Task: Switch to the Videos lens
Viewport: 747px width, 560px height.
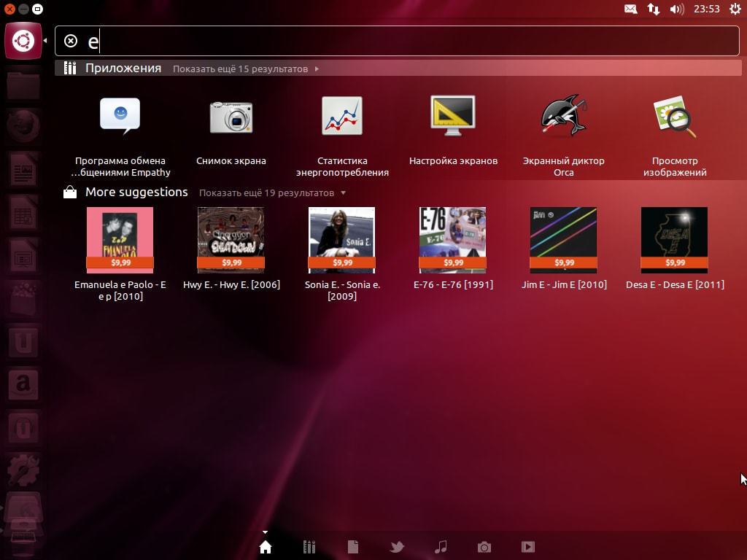Action: tap(528, 547)
